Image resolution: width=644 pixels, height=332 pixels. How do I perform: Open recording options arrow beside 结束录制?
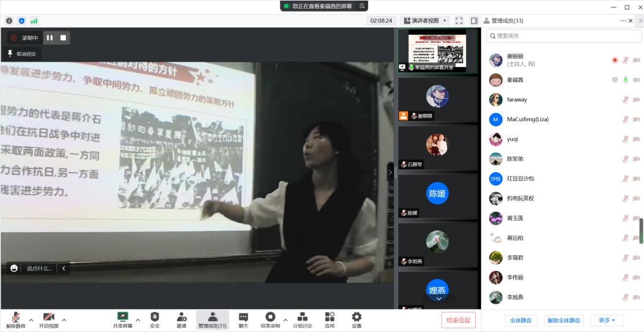(x=286, y=320)
